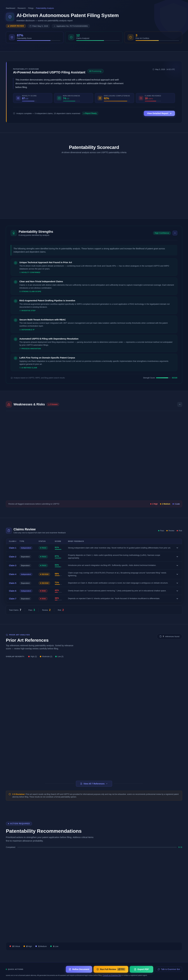
Task: Click check icon on Unique Technical Approach item
Action: pyautogui.click(x=16, y=263)
